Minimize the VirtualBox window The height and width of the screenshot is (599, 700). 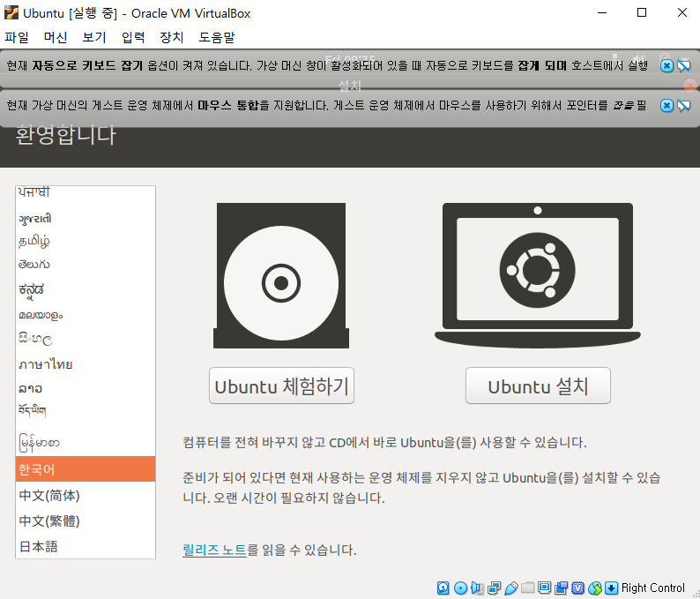pyautogui.click(x=602, y=12)
